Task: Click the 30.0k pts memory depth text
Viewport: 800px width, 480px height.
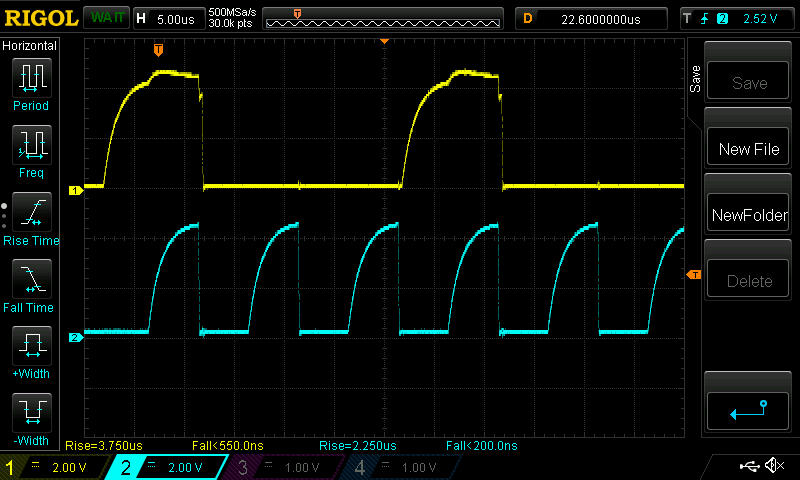Action: 230,23
